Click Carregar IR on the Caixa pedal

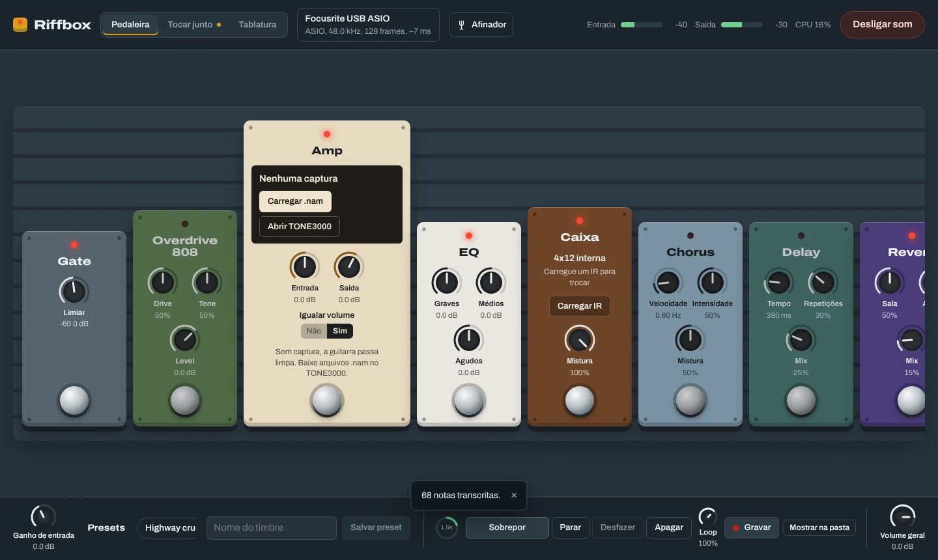pyautogui.click(x=580, y=306)
